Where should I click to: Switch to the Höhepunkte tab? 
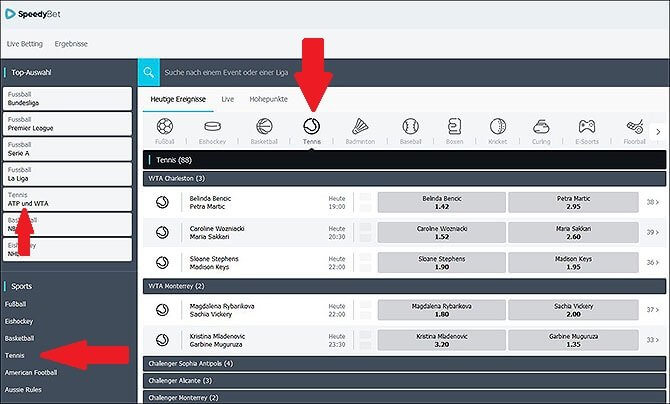pyautogui.click(x=268, y=99)
